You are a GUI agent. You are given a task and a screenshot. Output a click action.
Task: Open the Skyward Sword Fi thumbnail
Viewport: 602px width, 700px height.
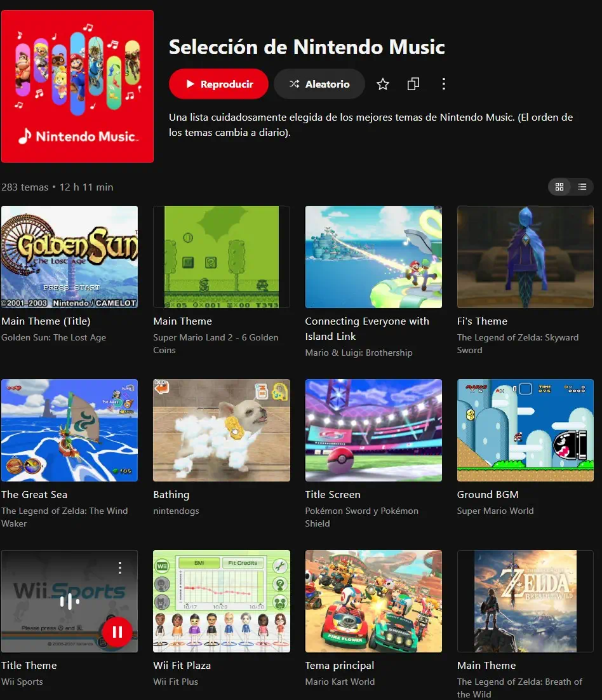(525, 257)
